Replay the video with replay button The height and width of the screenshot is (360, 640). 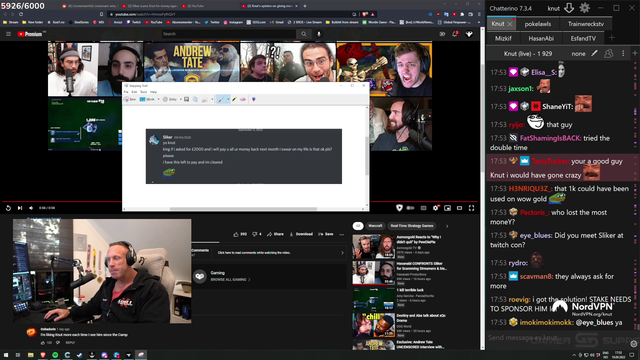tap(8, 208)
